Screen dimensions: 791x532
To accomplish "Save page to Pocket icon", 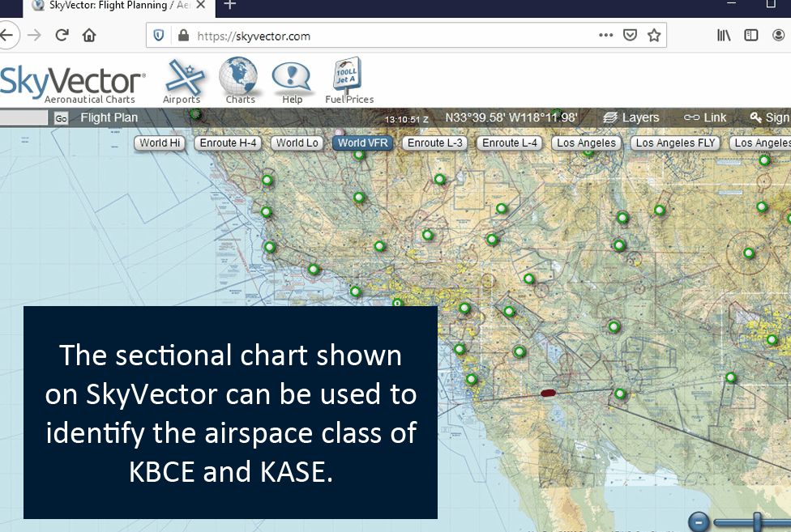I will coord(630,36).
